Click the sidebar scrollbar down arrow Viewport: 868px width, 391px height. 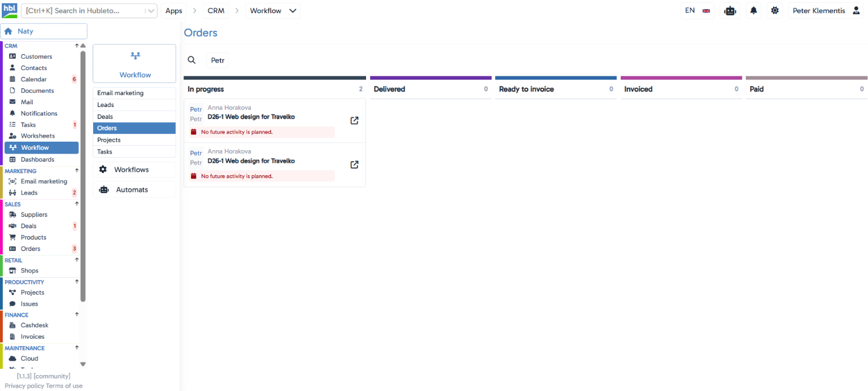pyautogui.click(x=83, y=364)
